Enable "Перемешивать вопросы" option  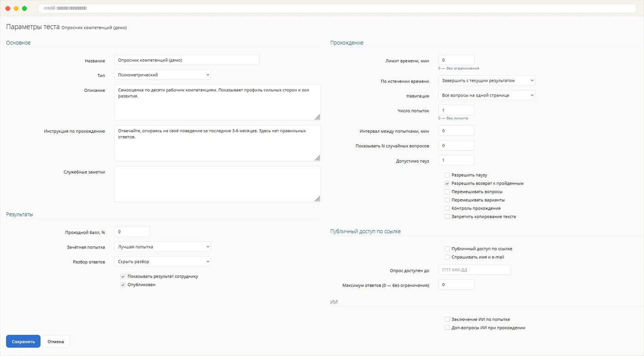tap(447, 192)
